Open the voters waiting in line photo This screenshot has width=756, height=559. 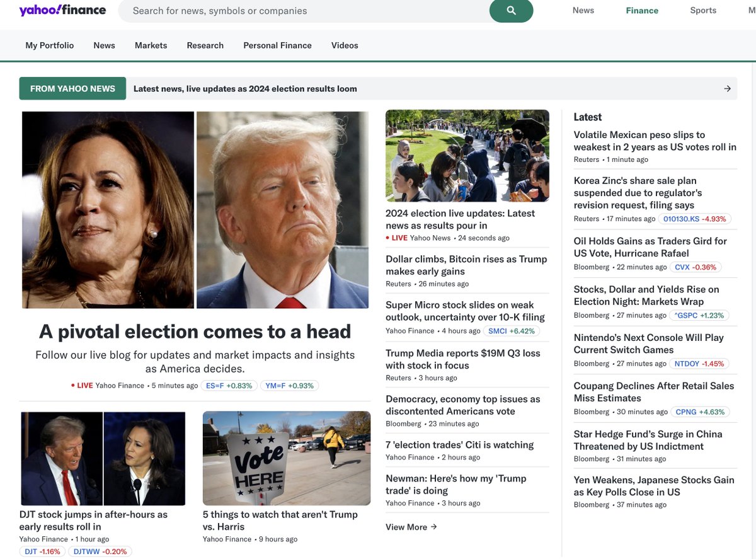tap(467, 156)
